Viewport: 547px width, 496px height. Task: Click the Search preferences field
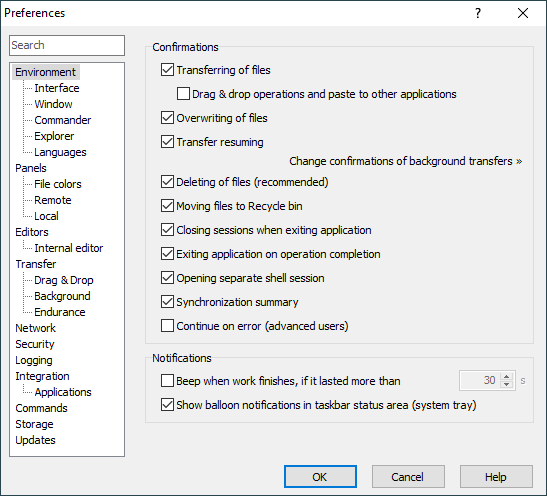point(67,45)
